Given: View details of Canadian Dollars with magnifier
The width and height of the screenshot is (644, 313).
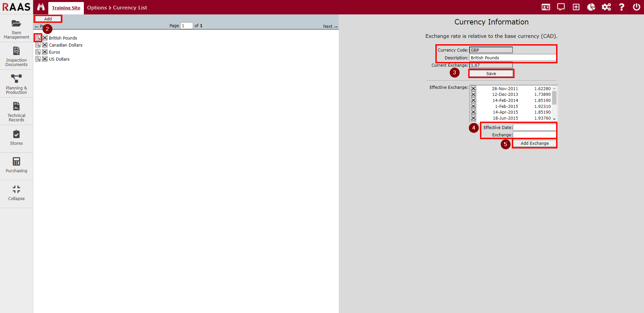Looking at the screenshot, I should pos(38,45).
